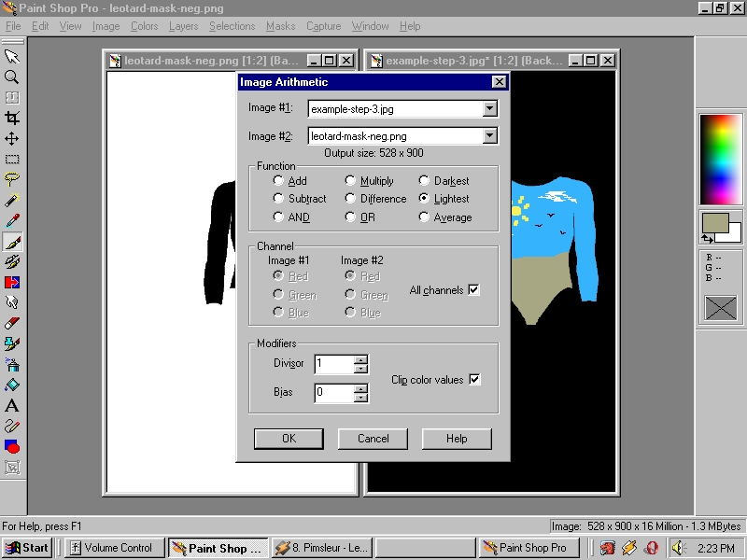Select the Eraser tool

tap(12, 323)
